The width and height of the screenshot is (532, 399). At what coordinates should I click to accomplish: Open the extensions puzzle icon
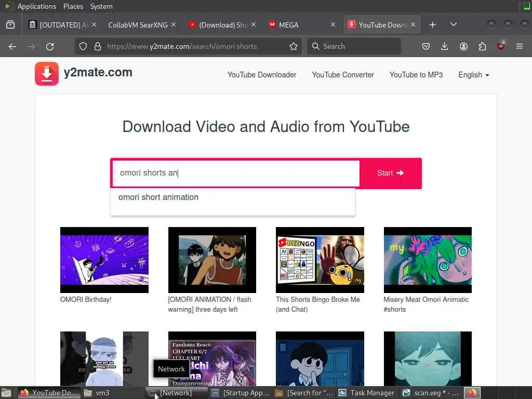pyautogui.click(x=482, y=46)
